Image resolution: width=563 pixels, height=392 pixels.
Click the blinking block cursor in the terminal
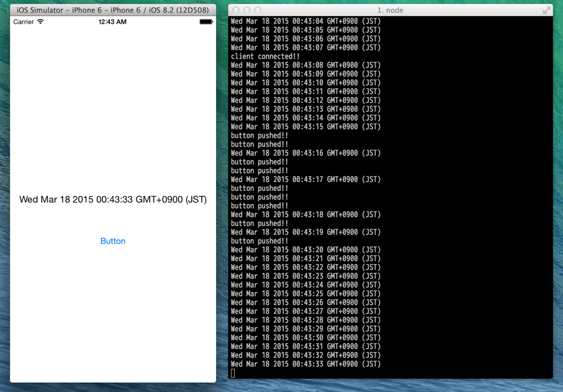pos(233,373)
